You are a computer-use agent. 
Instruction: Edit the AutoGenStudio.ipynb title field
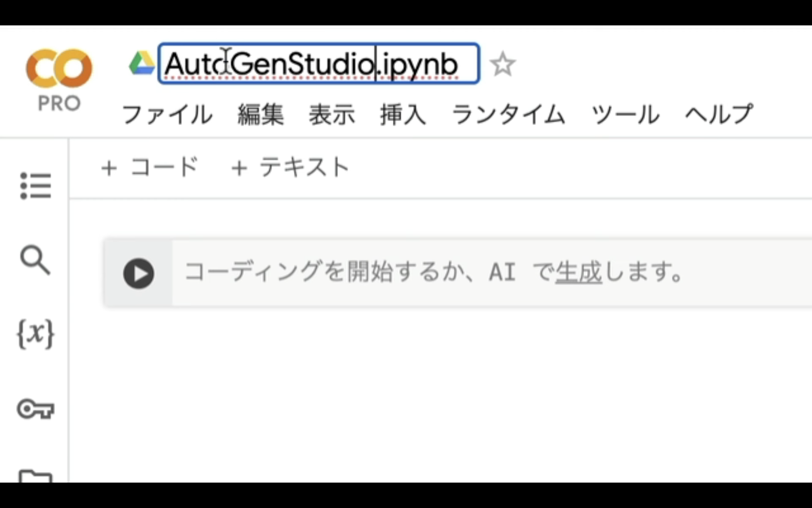[x=318, y=63]
